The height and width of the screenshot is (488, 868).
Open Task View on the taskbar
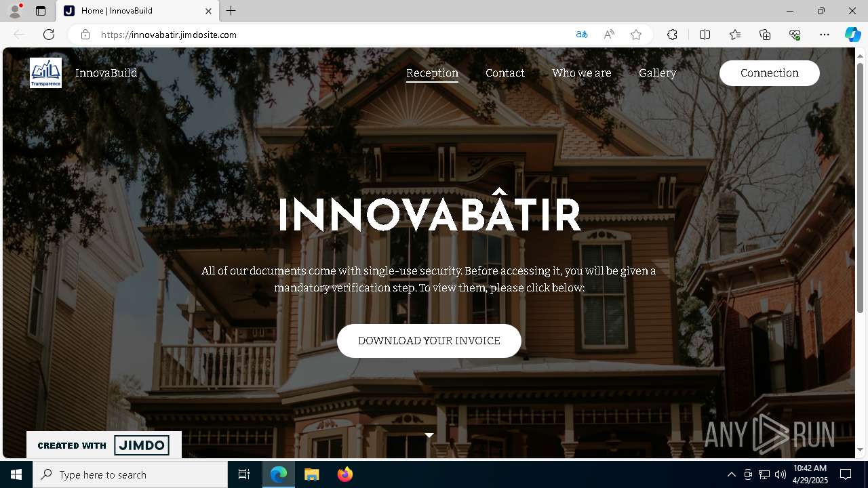point(244,474)
